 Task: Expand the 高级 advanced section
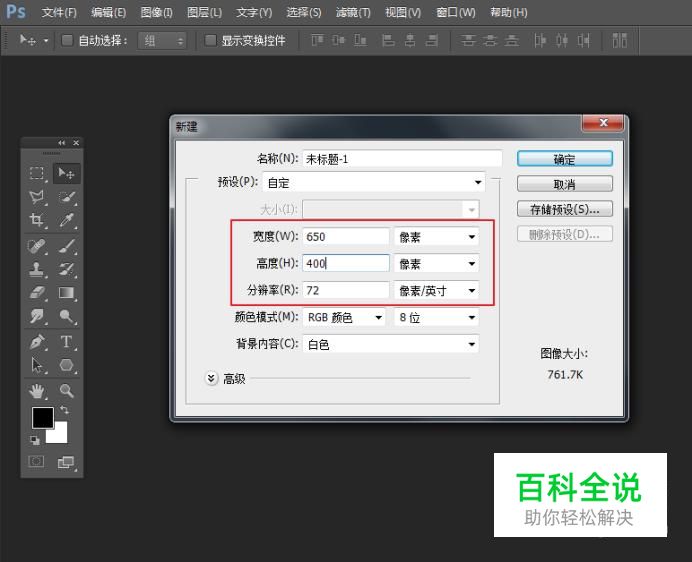[x=211, y=378]
